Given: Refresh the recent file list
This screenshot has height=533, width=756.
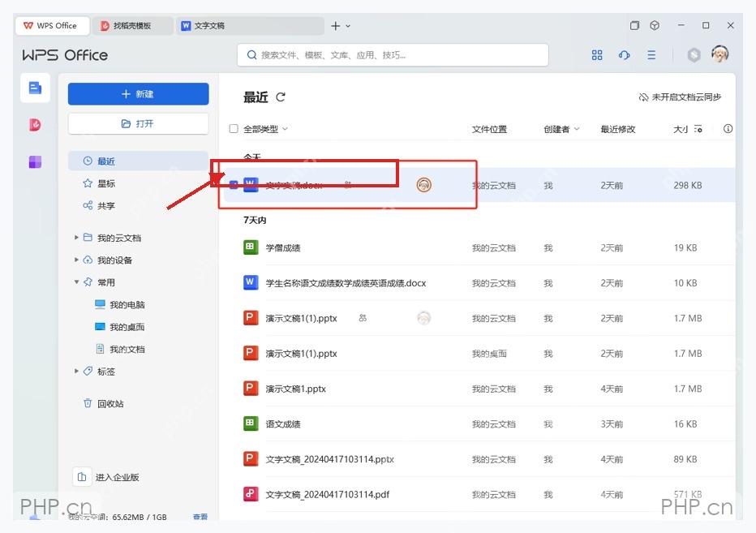Looking at the screenshot, I should pos(281,97).
